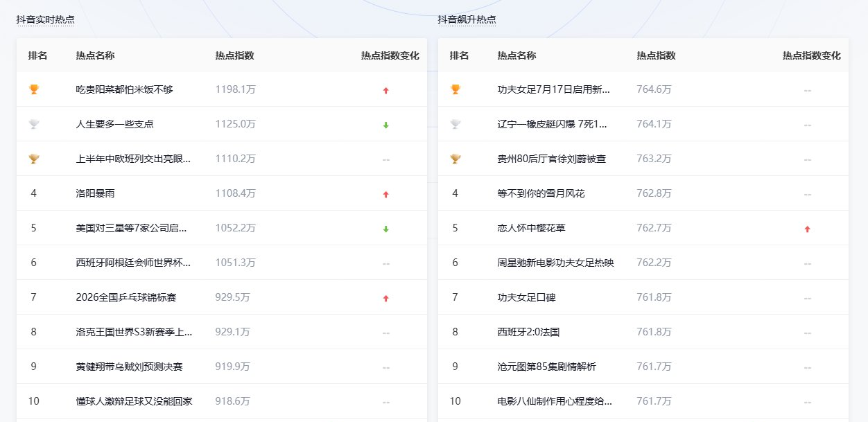This screenshot has width=868, height=422.
Task: Click gold trophy icon beside 吃贵阳菜都怕米饭不够
Action: click(x=34, y=89)
